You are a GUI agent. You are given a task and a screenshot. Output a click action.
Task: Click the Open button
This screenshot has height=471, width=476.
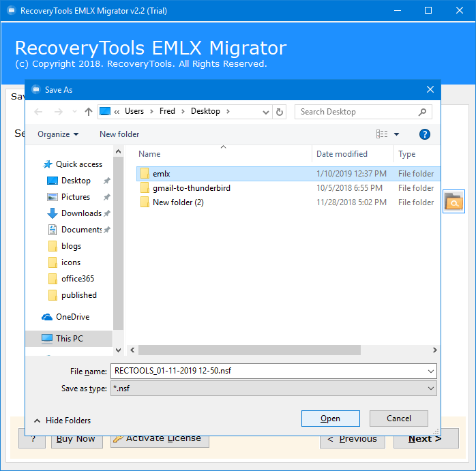(330, 419)
